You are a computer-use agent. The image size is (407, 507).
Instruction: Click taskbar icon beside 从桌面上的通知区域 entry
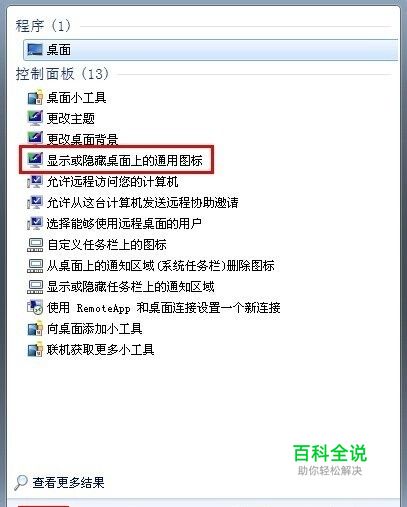(35, 266)
